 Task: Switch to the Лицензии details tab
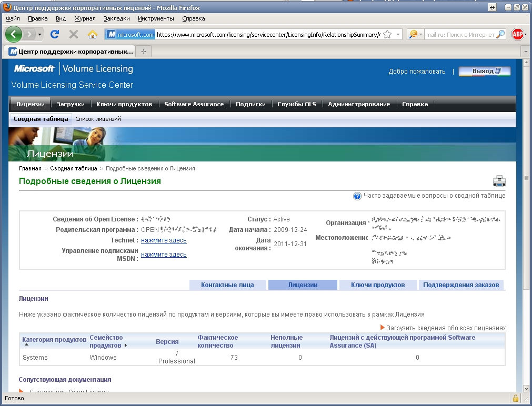[303, 285]
